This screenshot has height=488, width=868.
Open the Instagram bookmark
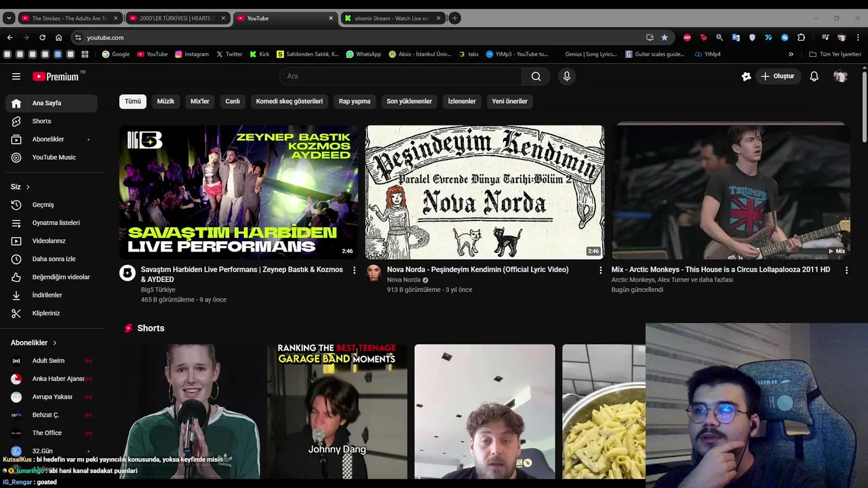tap(192, 54)
